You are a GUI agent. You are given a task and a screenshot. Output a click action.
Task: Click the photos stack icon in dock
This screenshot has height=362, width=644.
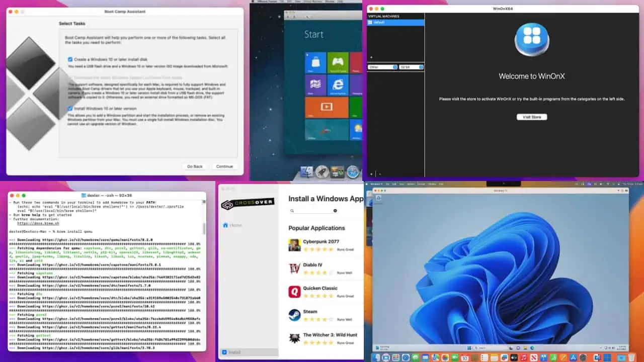tap(338, 172)
